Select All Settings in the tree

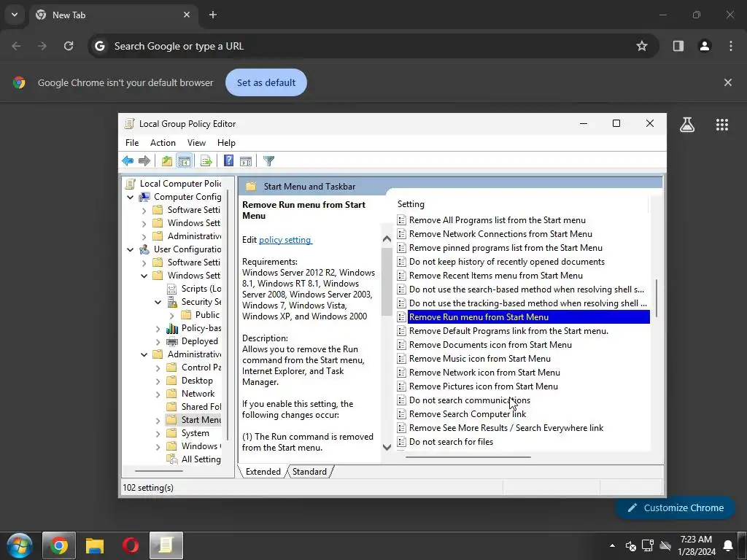point(193,459)
